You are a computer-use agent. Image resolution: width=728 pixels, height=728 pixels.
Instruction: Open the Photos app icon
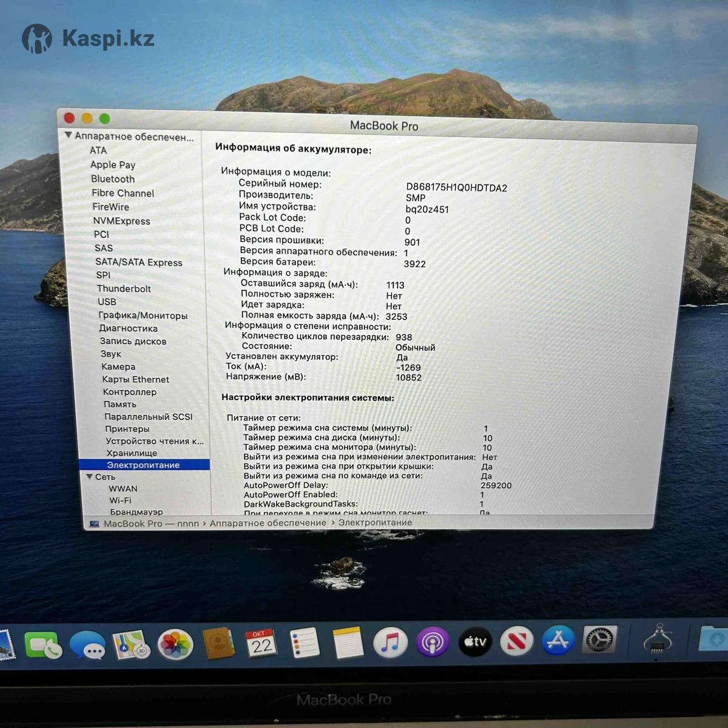click(175, 644)
